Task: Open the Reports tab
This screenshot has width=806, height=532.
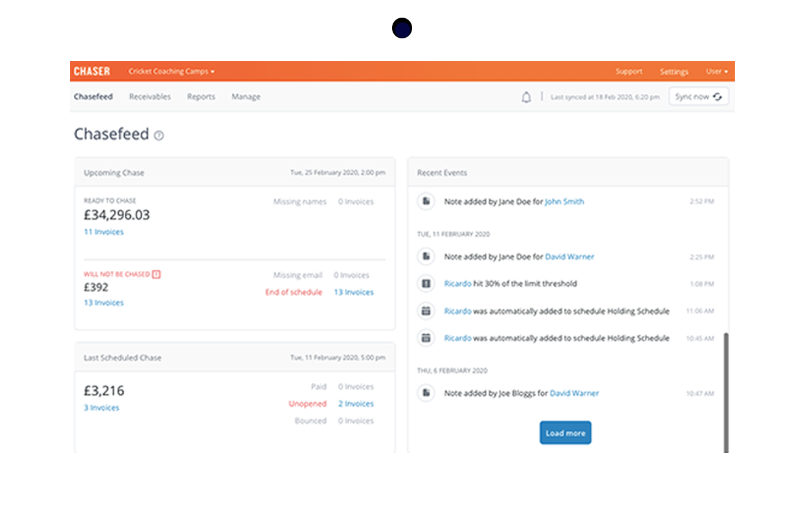Action: click(201, 97)
